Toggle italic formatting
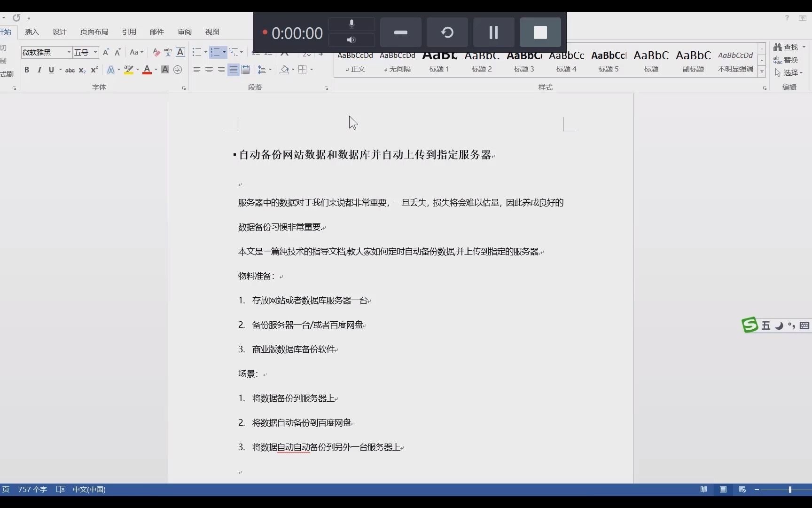The height and width of the screenshot is (508, 812). point(39,70)
